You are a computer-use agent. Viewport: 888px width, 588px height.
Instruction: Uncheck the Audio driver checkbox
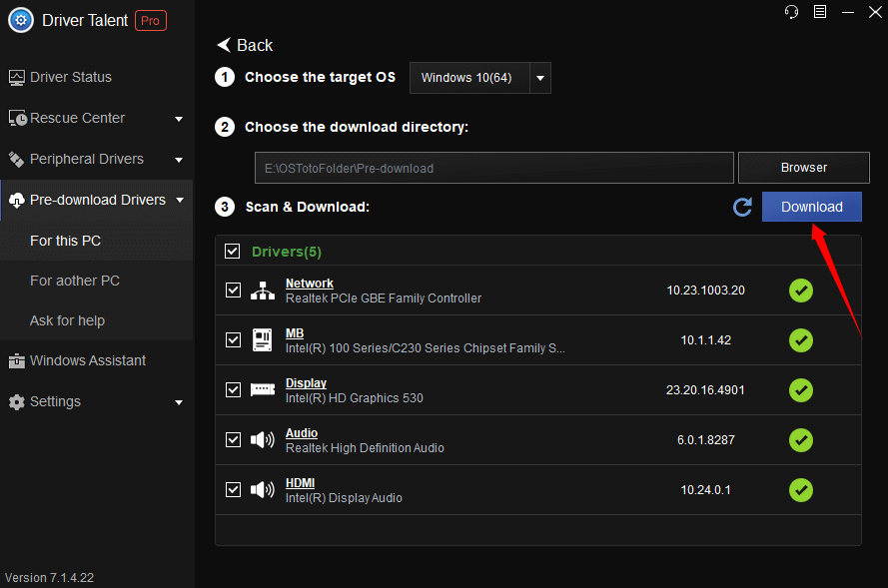click(233, 439)
